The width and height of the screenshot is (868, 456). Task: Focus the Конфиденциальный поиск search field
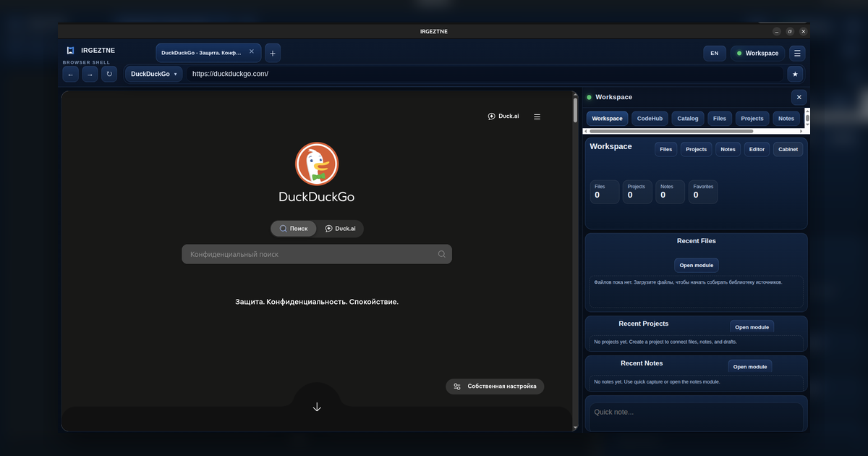[x=317, y=254]
